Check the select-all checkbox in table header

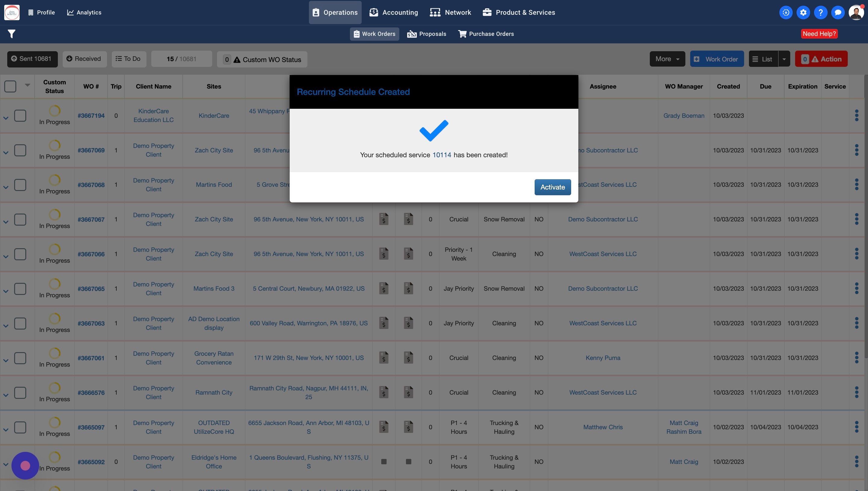pyautogui.click(x=10, y=86)
